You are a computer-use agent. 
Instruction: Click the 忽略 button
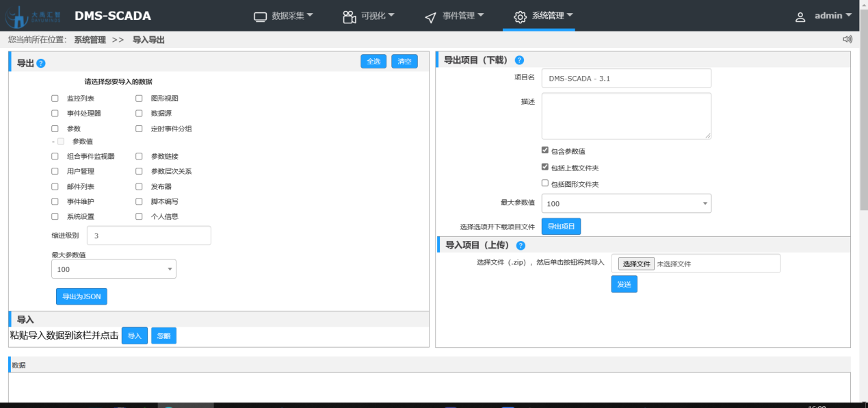[163, 335]
